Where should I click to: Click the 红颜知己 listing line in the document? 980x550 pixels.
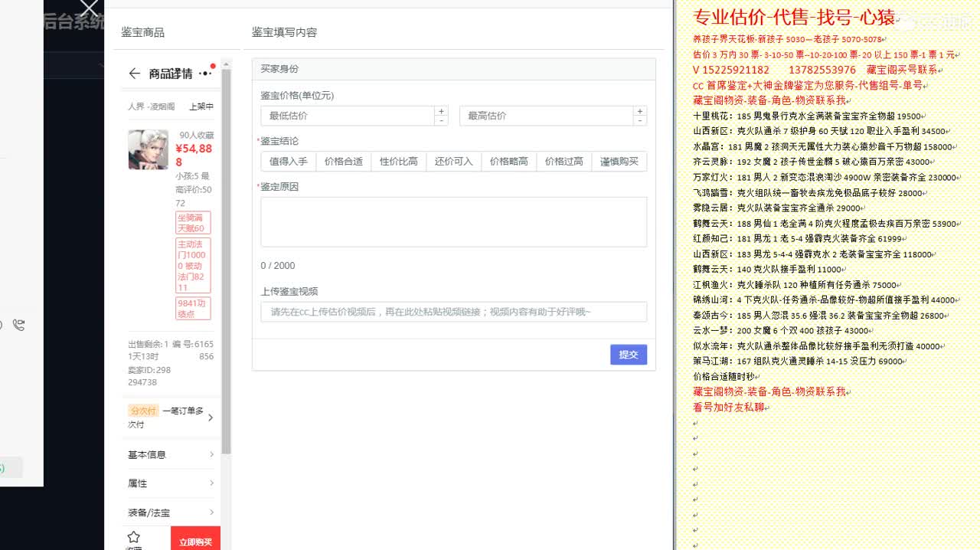point(799,239)
